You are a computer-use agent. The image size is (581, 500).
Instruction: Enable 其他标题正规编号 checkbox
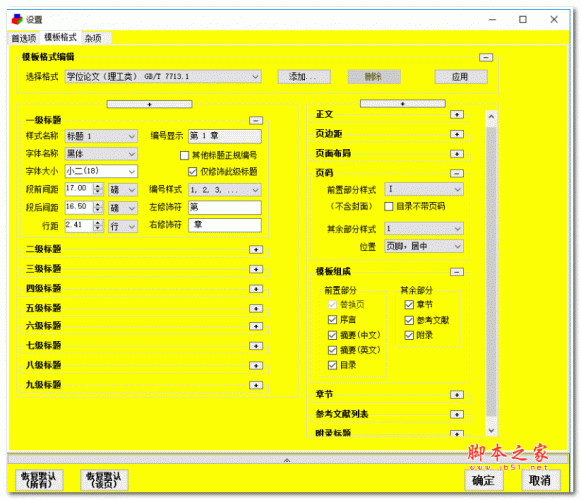pyautogui.click(x=184, y=155)
